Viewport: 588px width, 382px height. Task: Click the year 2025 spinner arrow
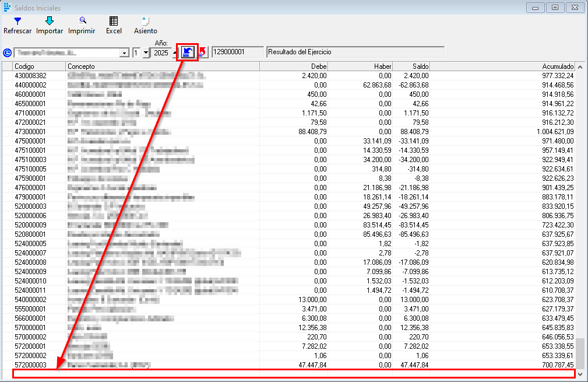tap(175, 53)
